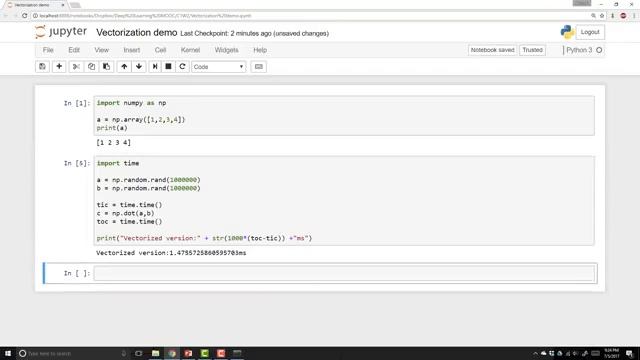Open PowerPoint from the taskbar
The width and height of the screenshot is (640, 360).
click(x=188, y=353)
